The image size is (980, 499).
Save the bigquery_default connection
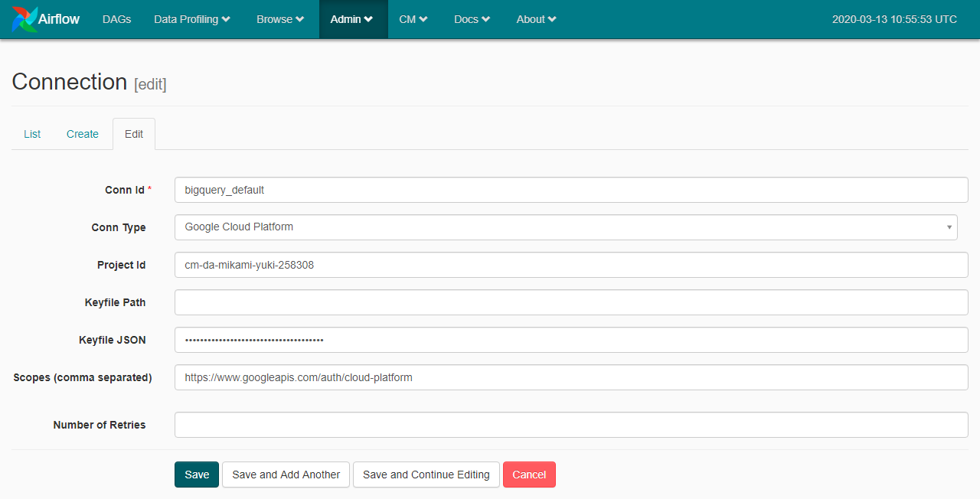click(x=196, y=475)
